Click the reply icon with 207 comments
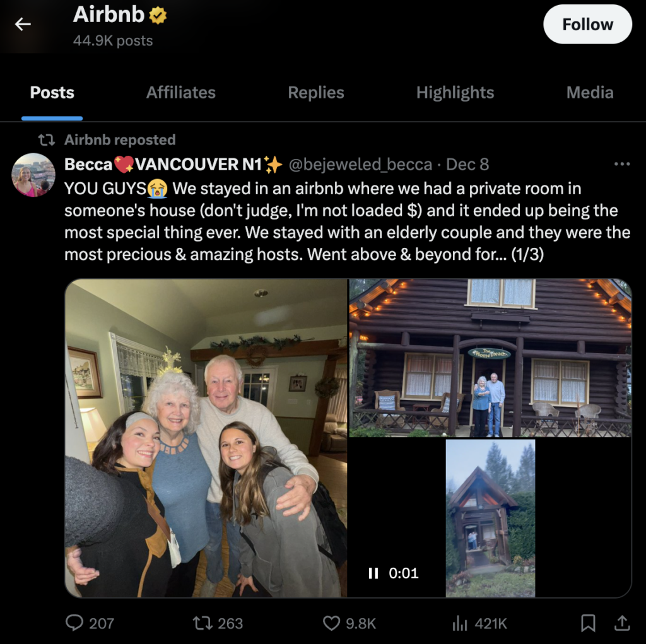 pos(74,623)
